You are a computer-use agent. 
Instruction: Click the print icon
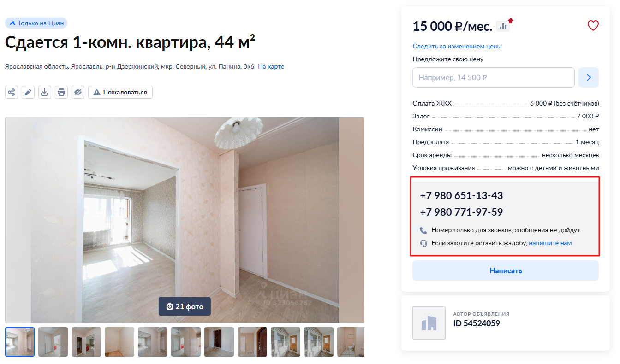(61, 92)
